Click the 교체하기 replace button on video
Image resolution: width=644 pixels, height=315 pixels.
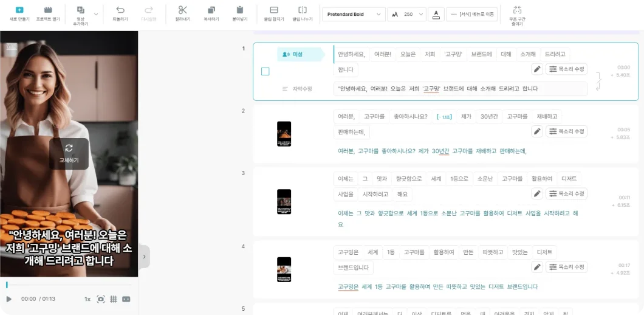(x=69, y=153)
